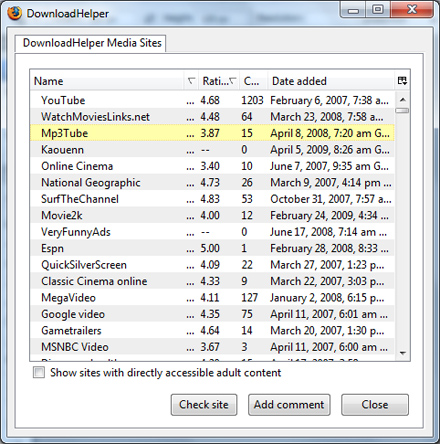
Task: Click the 3.40 rating of Online Cinema
Action: pyautogui.click(x=210, y=166)
